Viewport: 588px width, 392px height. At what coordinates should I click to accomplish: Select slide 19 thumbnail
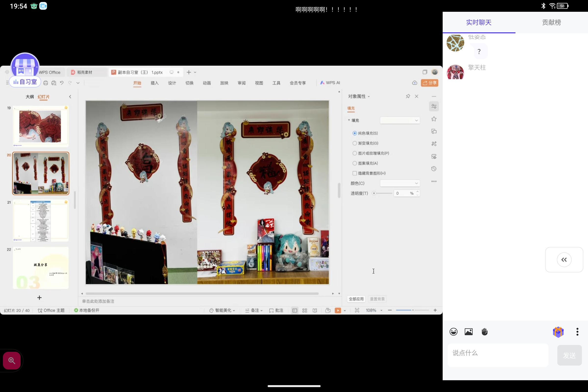coord(40,126)
